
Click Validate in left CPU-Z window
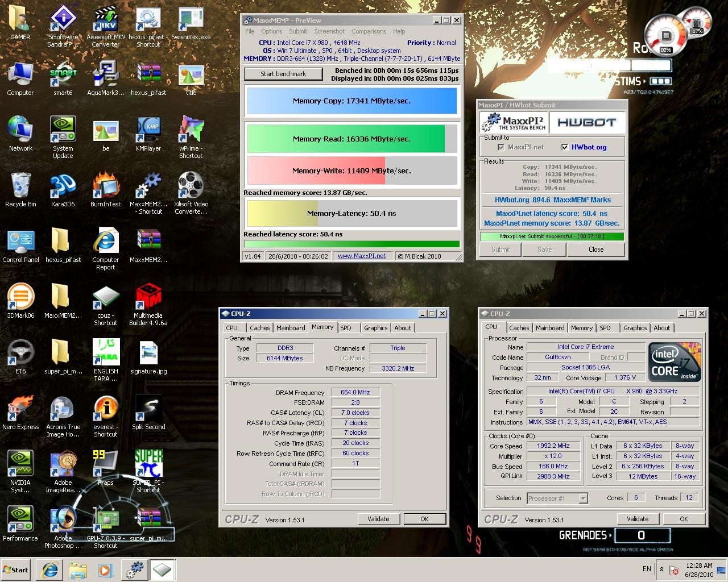pos(378,519)
